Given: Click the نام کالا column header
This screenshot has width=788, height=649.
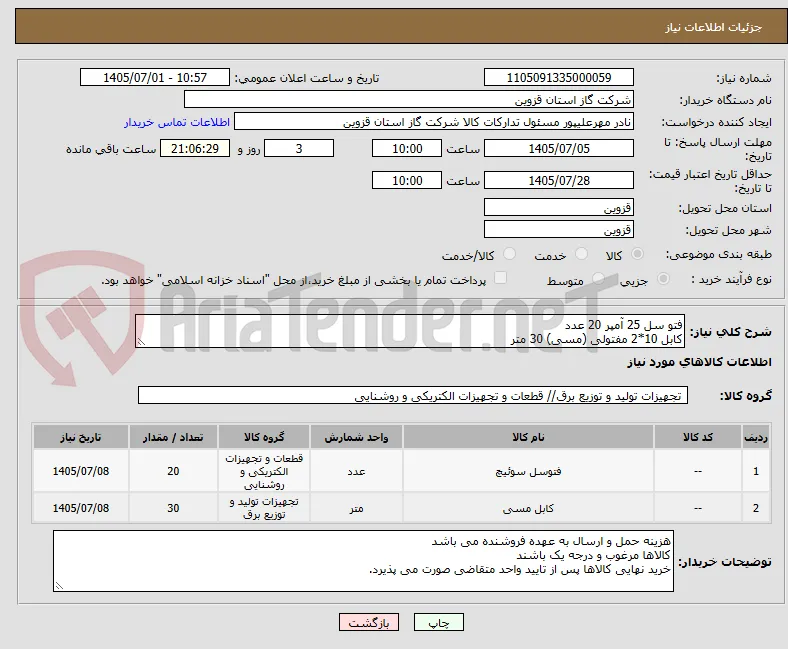Looking at the screenshot, I should 528,437.
